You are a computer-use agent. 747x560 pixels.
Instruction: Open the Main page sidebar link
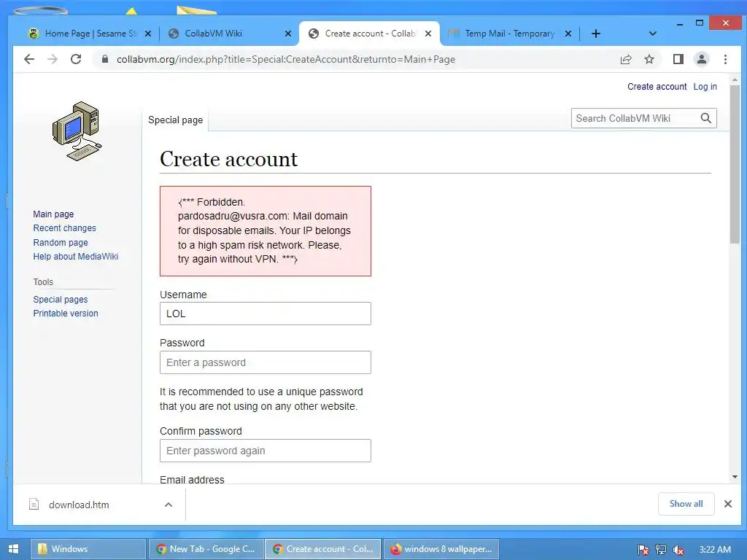53,214
